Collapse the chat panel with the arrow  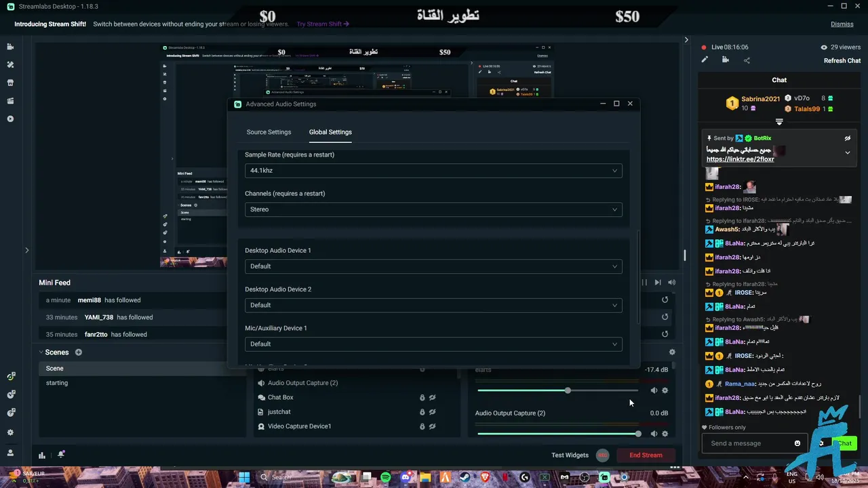coord(686,40)
